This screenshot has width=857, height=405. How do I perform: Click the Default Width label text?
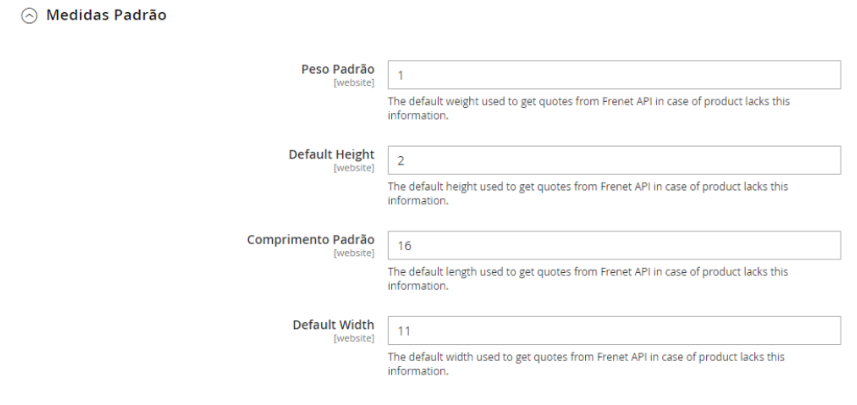point(333,324)
